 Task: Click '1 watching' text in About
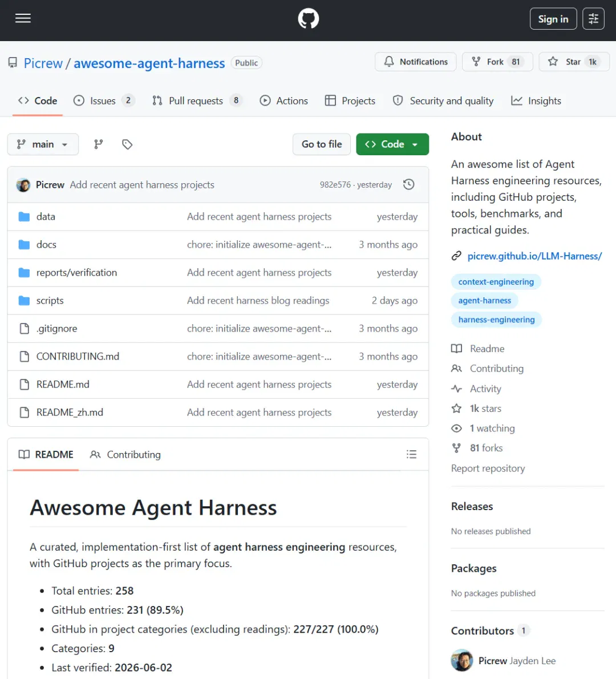tap(492, 429)
